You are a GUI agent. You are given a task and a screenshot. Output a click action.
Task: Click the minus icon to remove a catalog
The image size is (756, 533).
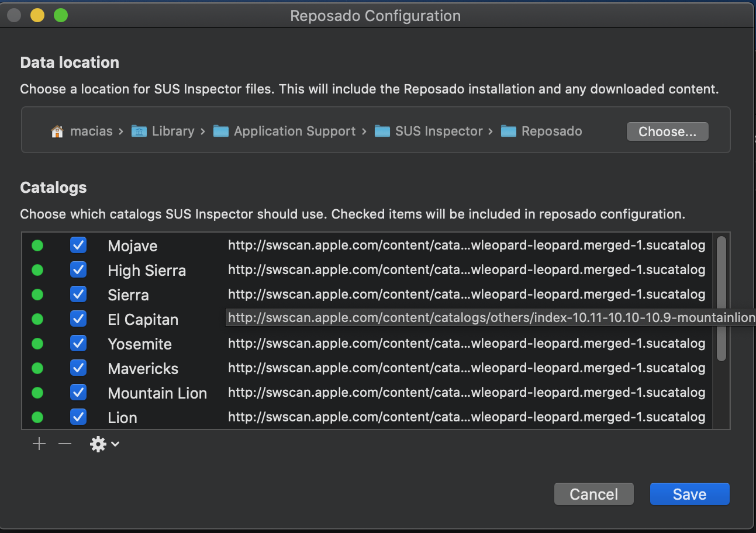click(65, 444)
